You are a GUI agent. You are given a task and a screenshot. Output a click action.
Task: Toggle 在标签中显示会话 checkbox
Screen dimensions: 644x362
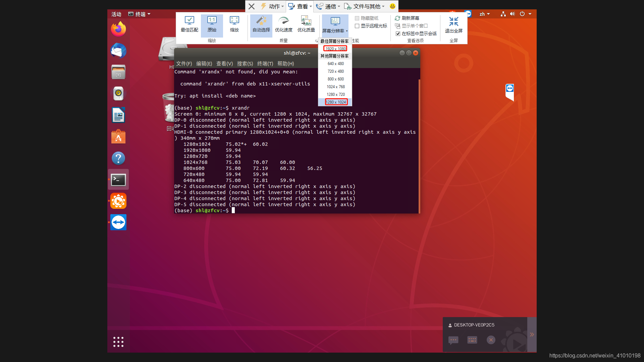coord(398,34)
